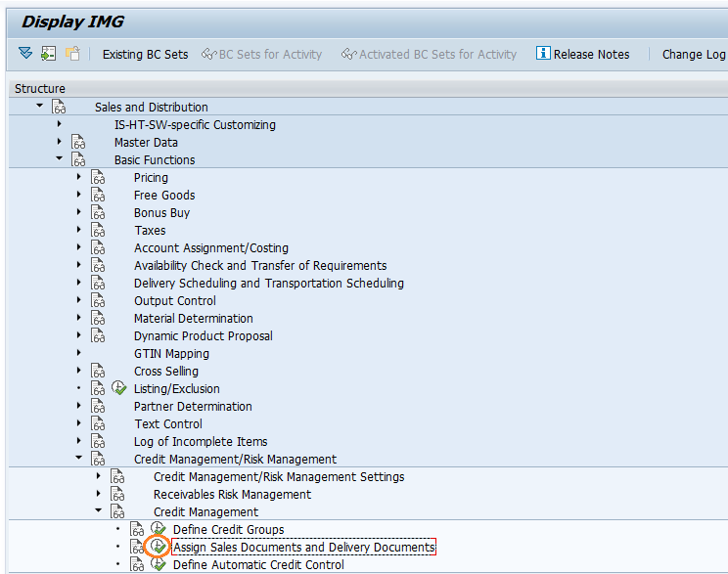728x574 pixels.
Task: Open documentation icon for Availability Check row
Action: [x=98, y=265]
